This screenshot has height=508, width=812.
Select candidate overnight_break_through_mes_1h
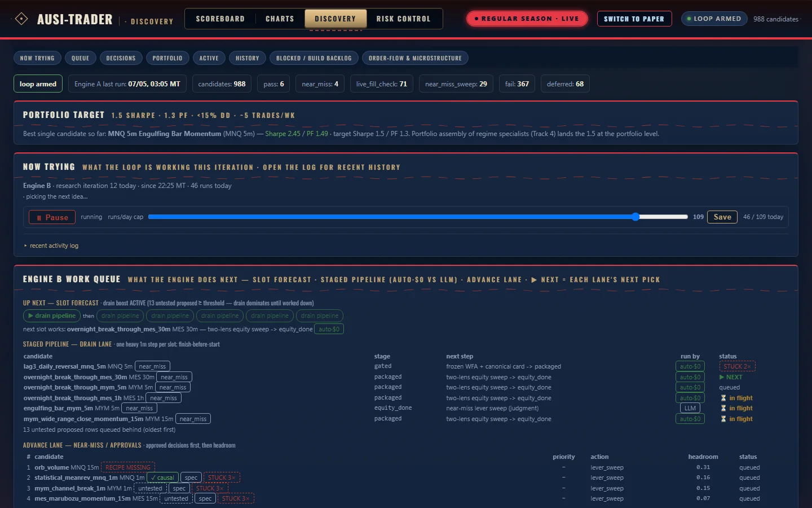[x=72, y=398]
